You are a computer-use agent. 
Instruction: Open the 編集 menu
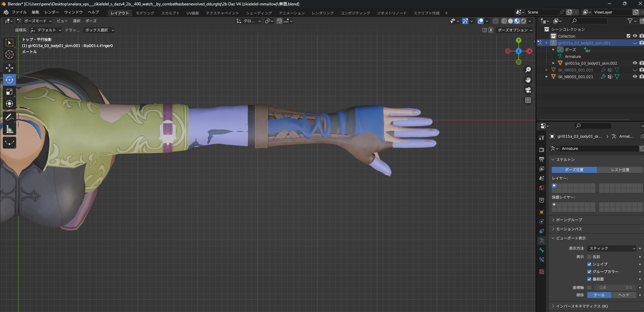(35, 12)
